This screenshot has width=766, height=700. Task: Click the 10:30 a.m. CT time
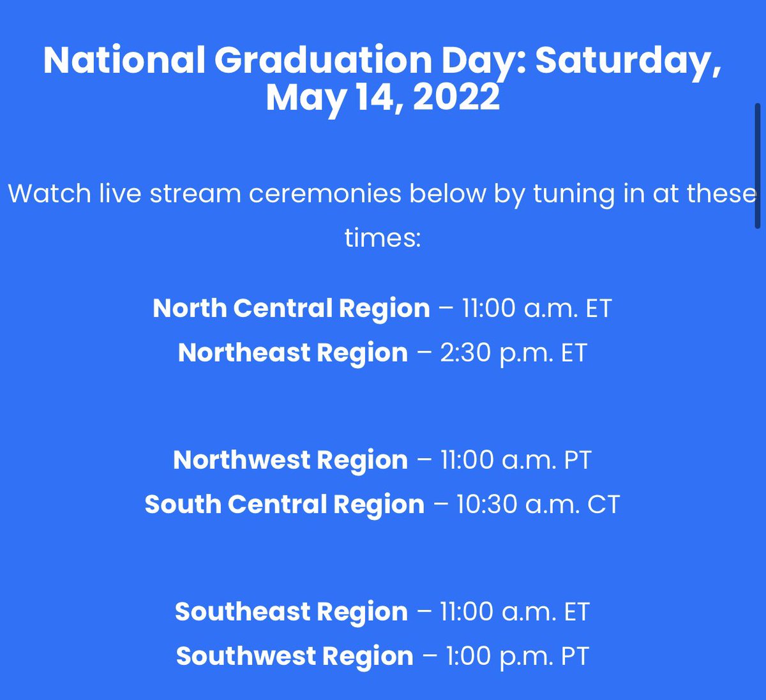coord(538,505)
